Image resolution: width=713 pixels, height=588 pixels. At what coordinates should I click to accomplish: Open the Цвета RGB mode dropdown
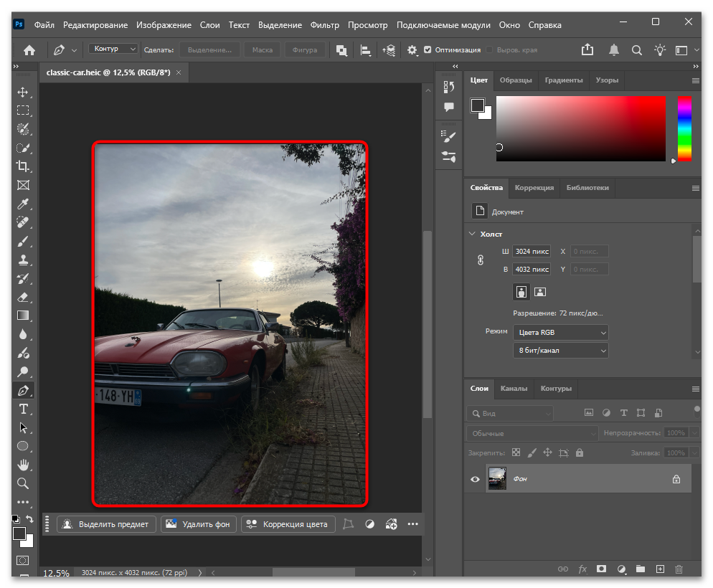point(561,332)
